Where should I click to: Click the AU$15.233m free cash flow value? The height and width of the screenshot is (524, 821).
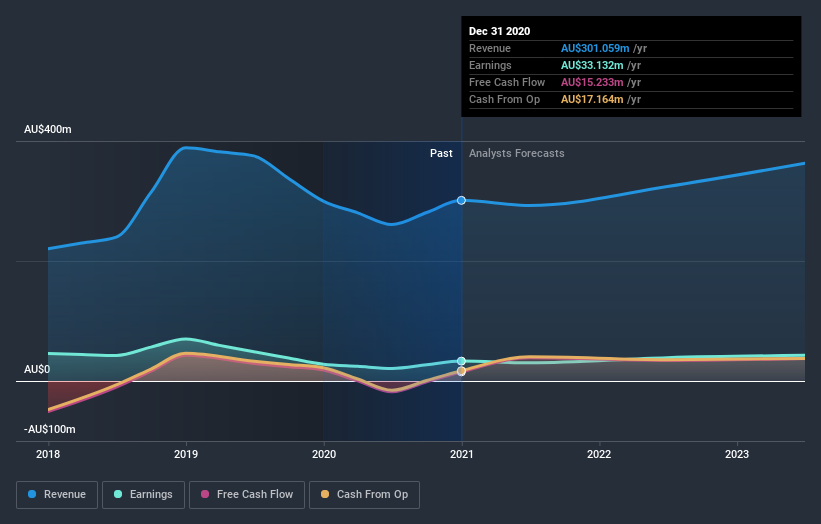point(592,82)
